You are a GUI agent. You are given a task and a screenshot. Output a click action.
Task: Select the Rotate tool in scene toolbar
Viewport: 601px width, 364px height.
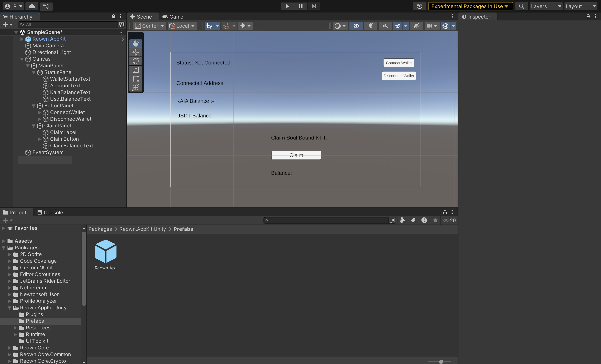(136, 61)
